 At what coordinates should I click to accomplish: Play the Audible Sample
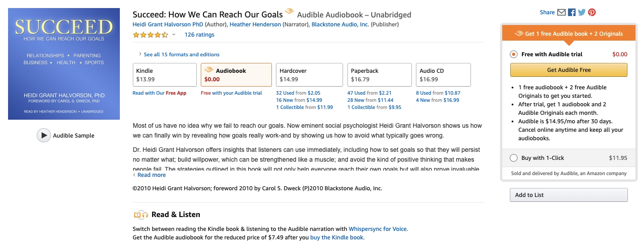click(43, 135)
